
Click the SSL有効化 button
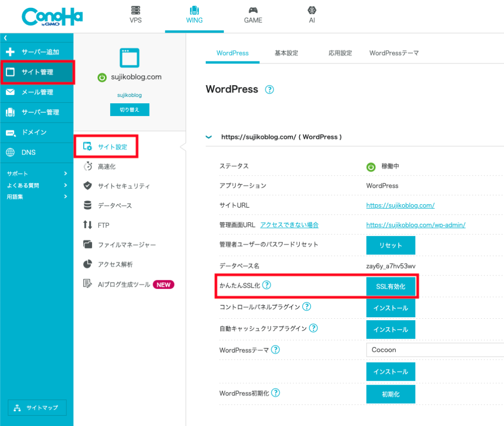(x=390, y=286)
